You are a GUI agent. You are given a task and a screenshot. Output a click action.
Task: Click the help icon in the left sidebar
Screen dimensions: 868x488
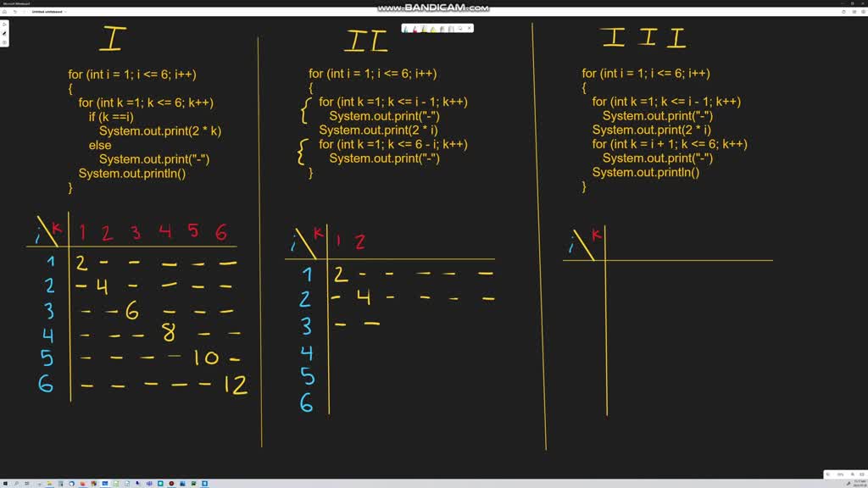pos(4,42)
